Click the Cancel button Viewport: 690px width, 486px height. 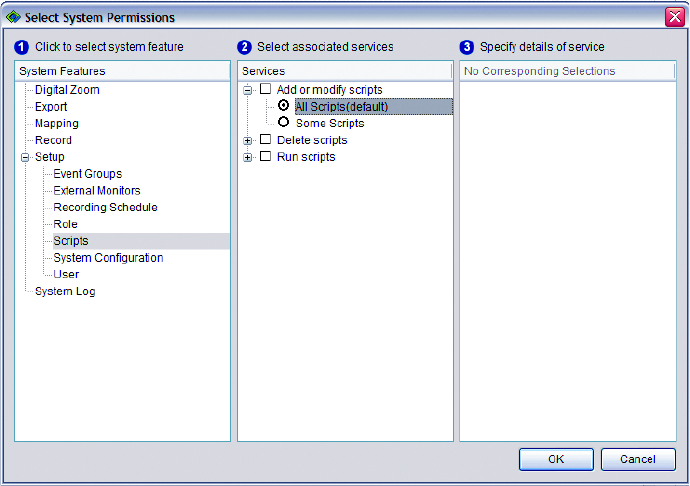[x=638, y=459]
